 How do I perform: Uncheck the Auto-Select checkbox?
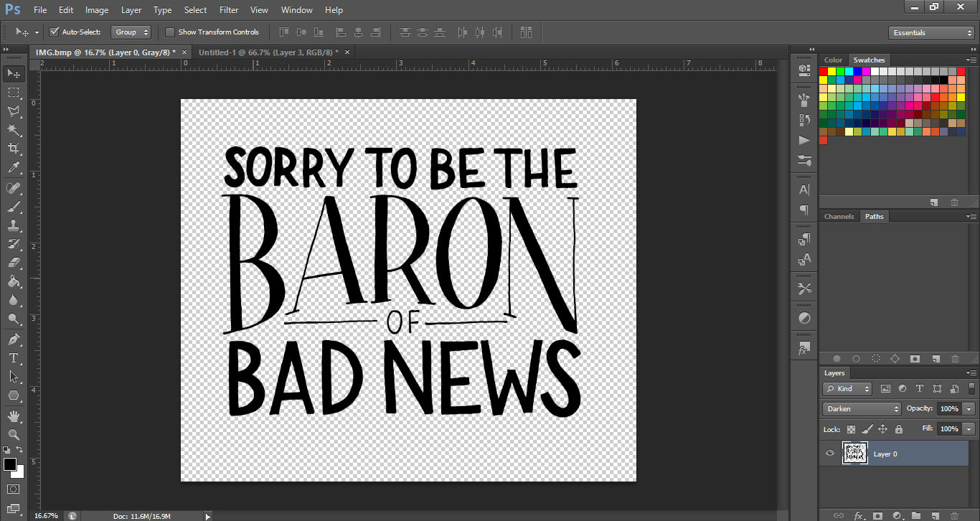[54, 32]
